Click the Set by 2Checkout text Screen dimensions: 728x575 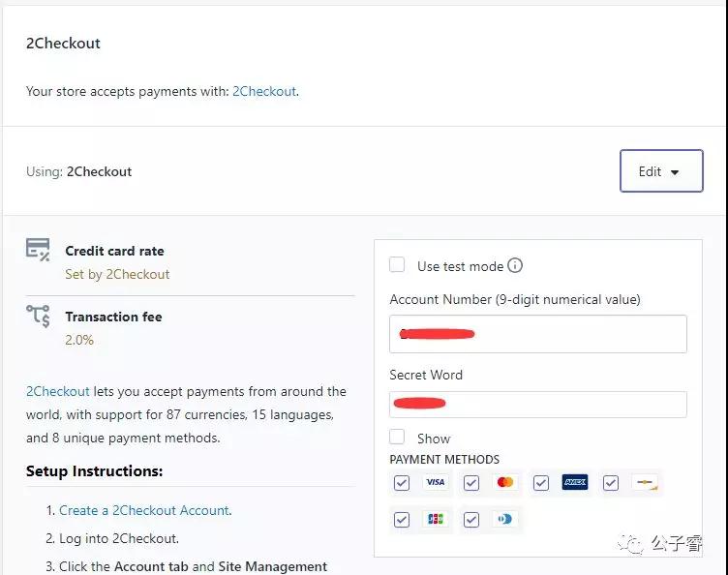pyautogui.click(x=117, y=274)
